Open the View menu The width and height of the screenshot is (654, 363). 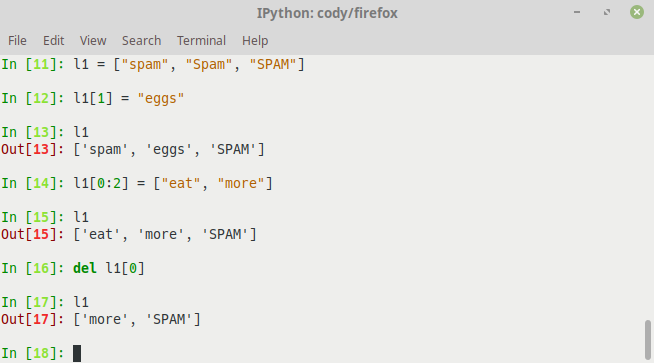[93, 40]
